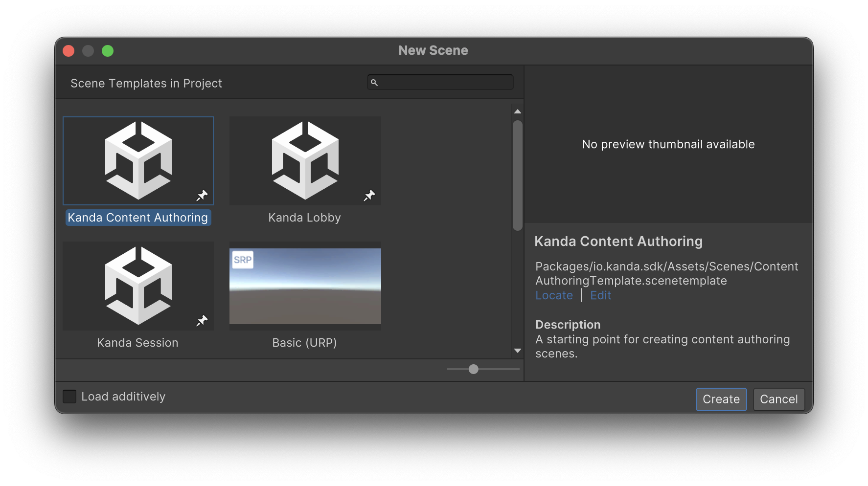Click the Scene Templates in Project heading

click(146, 84)
